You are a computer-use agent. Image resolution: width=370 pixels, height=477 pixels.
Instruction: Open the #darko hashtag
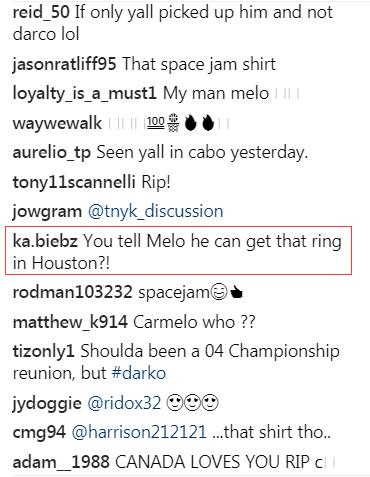coord(139,373)
